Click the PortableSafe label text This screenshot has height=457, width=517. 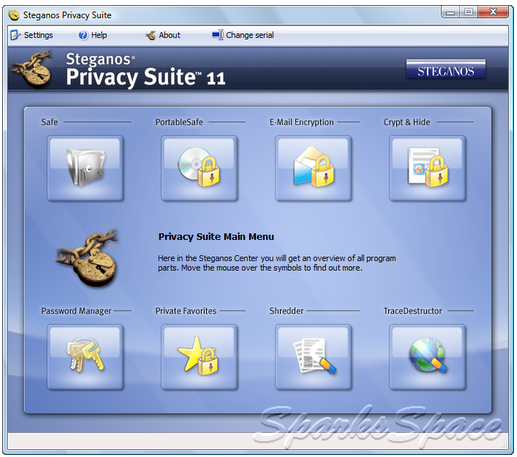pos(179,122)
